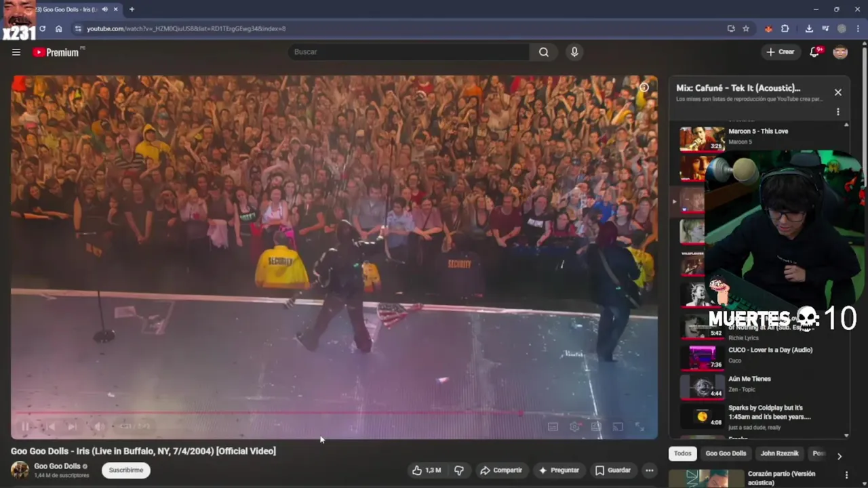
Task: Pause the video playback
Action: coord(25,426)
